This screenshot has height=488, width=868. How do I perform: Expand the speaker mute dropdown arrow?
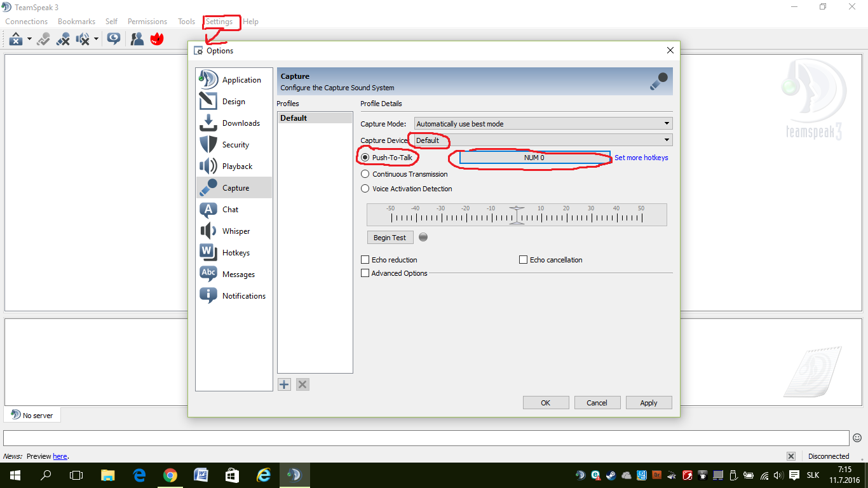(96, 39)
